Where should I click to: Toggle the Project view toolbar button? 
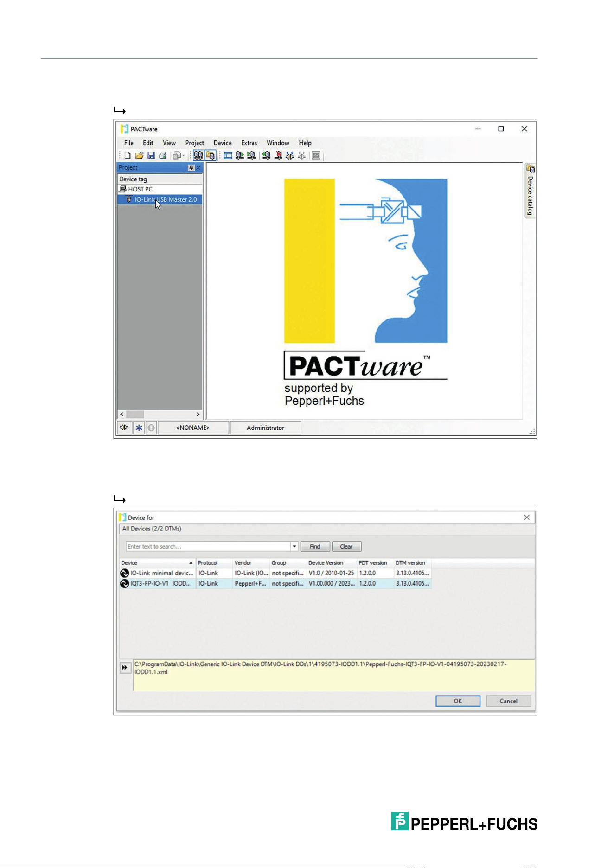pyautogui.click(x=198, y=155)
